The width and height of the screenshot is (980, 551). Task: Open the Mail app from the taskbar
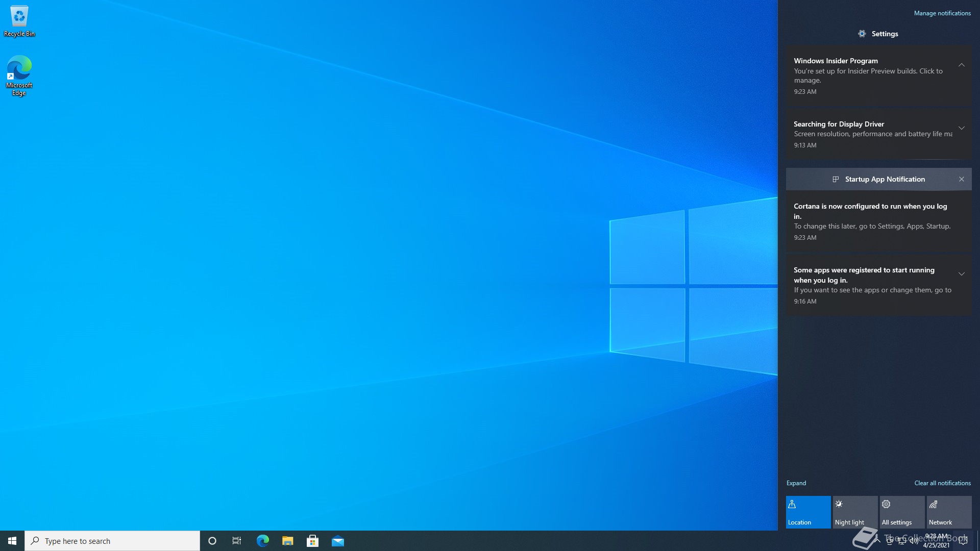point(337,541)
